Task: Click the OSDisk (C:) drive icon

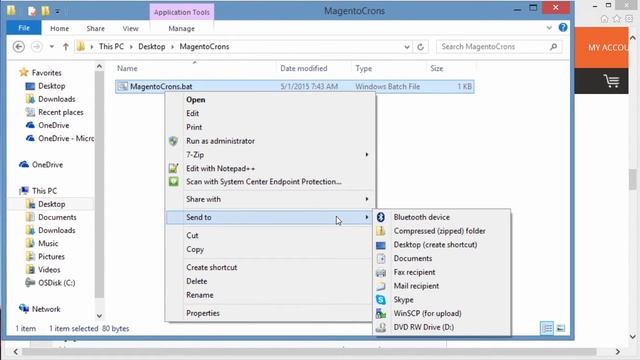Action: pyautogui.click(x=30, y=282)
